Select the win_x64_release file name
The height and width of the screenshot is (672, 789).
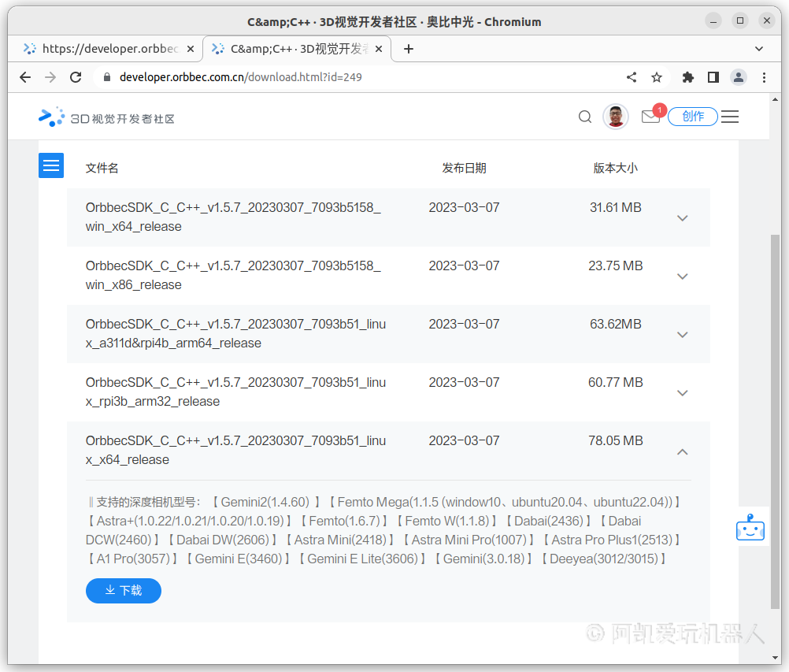pyautogui.click(x=233, y=217)
